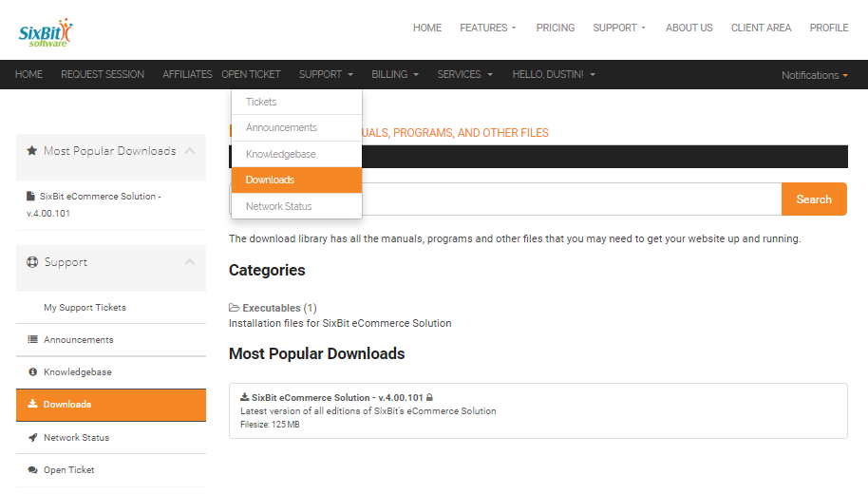Open the ABOUT US page link
Image resolution: width=868 pixels, height=494 pixels.
[x=689, y=28]
